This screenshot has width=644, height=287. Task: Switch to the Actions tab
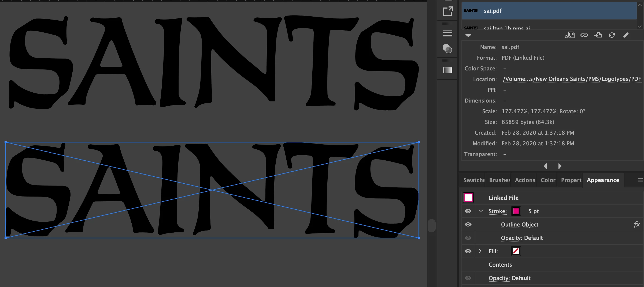pyautogui.click(x=525, y=180)
